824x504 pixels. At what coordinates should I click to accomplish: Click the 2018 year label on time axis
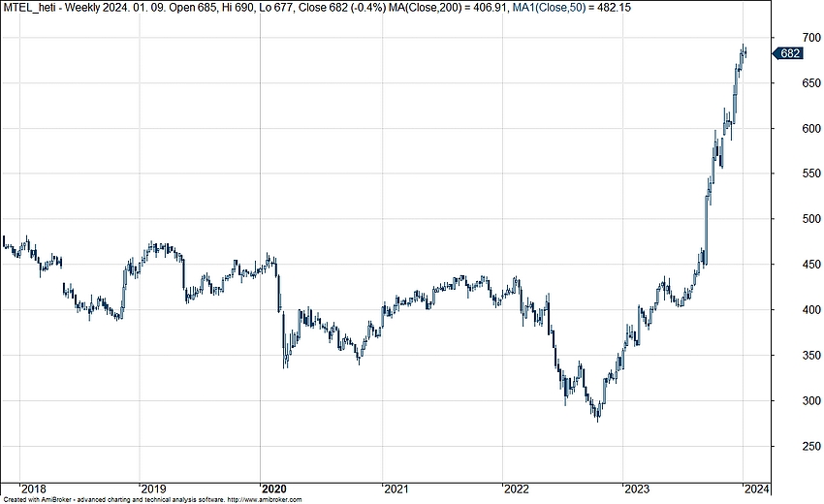click(x=33, y=489)
